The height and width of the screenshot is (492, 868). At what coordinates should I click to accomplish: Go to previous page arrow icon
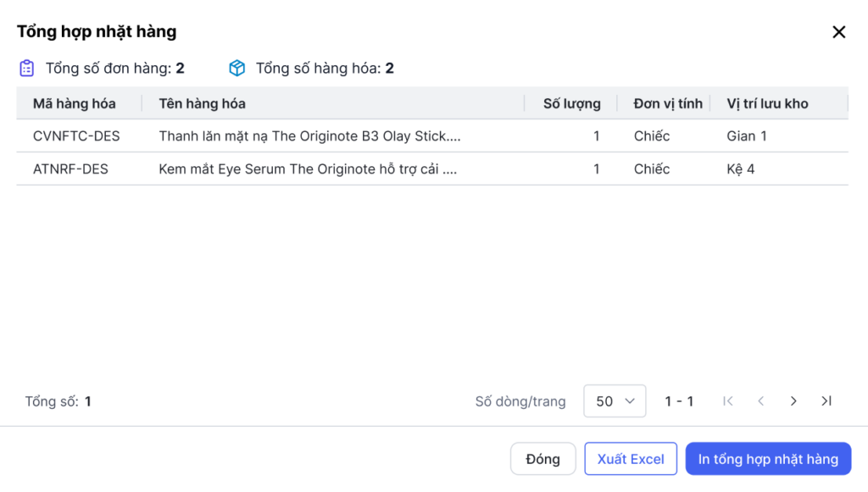pos(761,401)
